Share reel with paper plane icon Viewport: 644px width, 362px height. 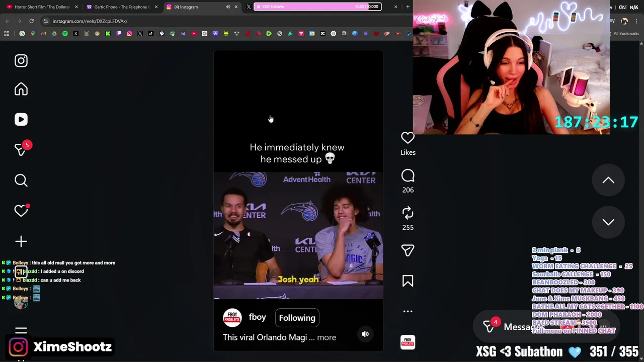point(408,250)
